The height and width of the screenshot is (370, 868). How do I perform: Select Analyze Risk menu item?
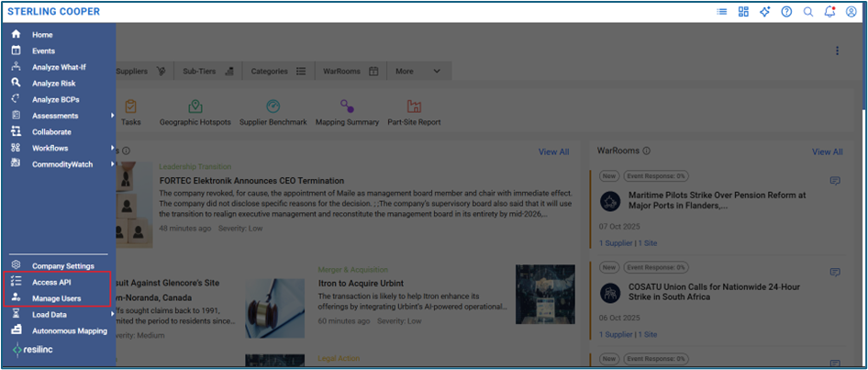point(54,83)
